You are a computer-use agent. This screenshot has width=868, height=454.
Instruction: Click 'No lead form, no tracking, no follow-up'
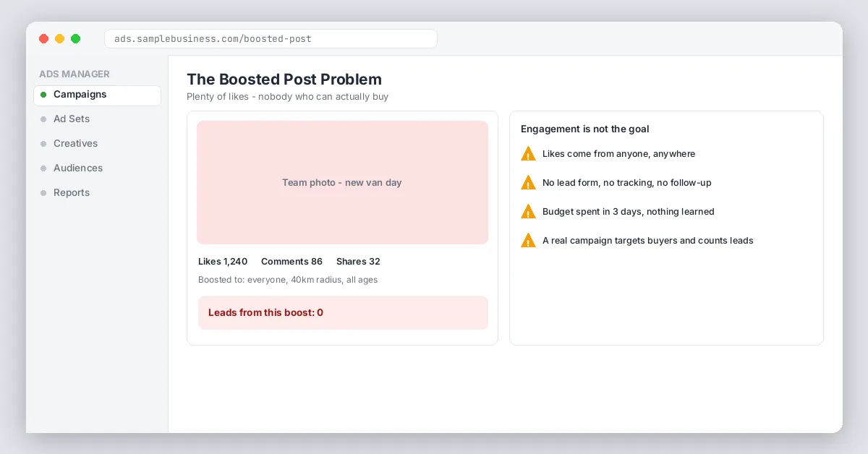tap(627, 183)
